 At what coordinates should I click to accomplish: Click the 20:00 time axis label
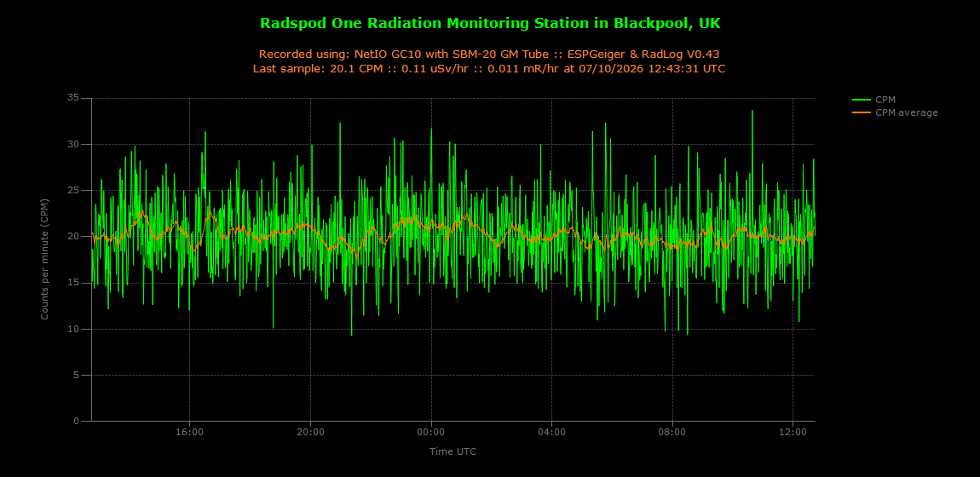pos(310,432)
